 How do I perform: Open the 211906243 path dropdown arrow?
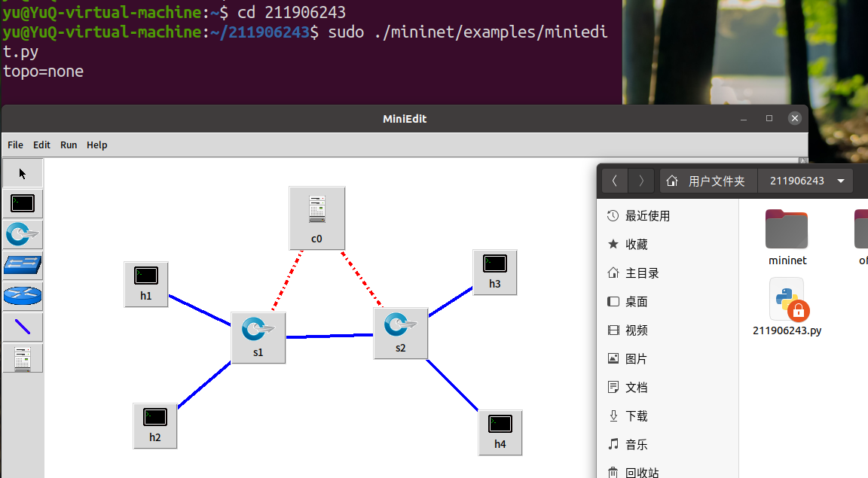click(841, 181)
